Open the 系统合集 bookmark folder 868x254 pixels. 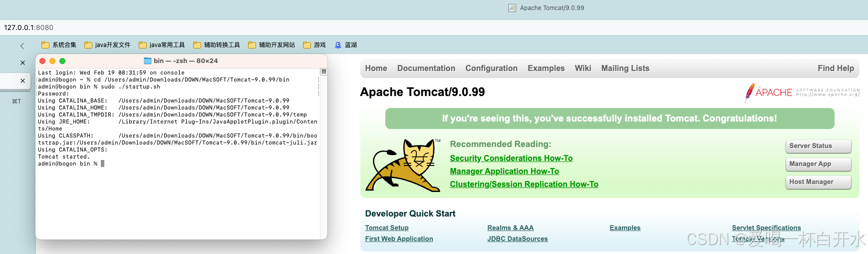click(x=59, y=45)
